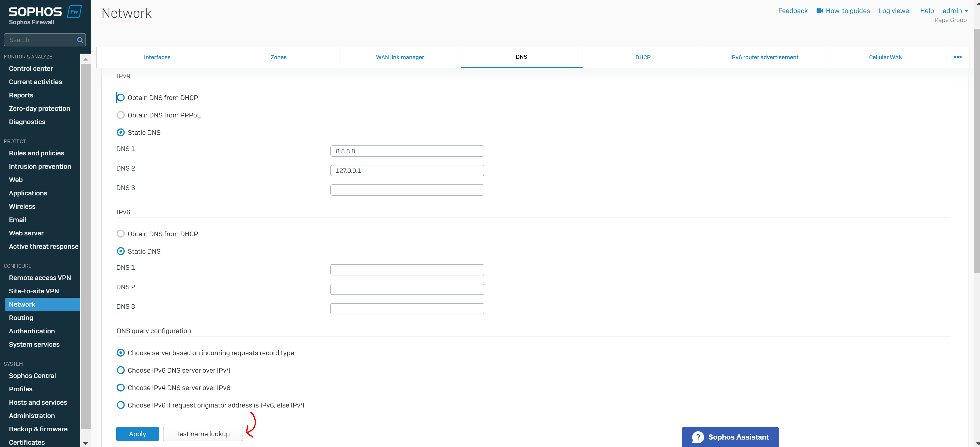Click the IPv4 DNS 2 field with 127.0.0.1
The width and height of the screenshot is (980, 447).
click(407, 170)
